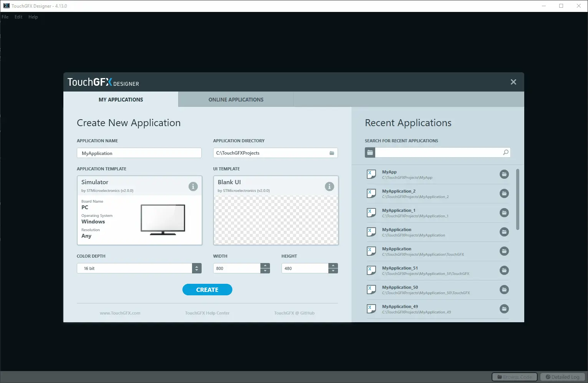Click the recent applications search magnifier icon
Screen dimensions: 588x383
[506, 153]
